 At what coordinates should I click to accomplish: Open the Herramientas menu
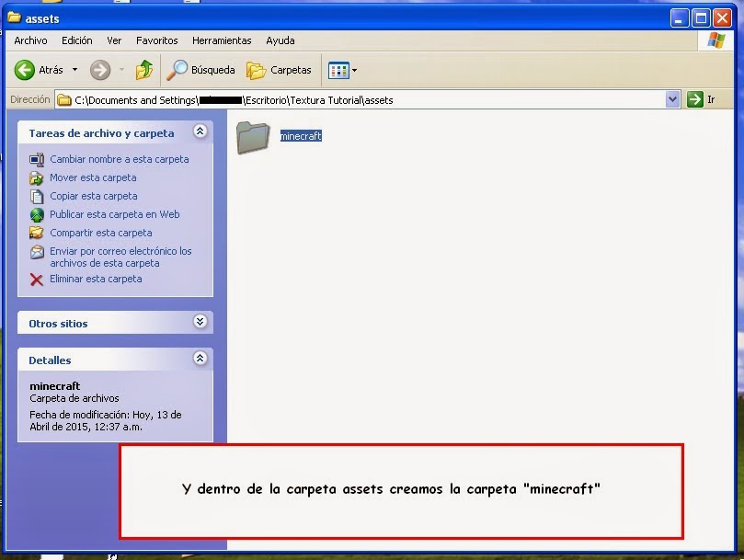(x=222, y=40)
